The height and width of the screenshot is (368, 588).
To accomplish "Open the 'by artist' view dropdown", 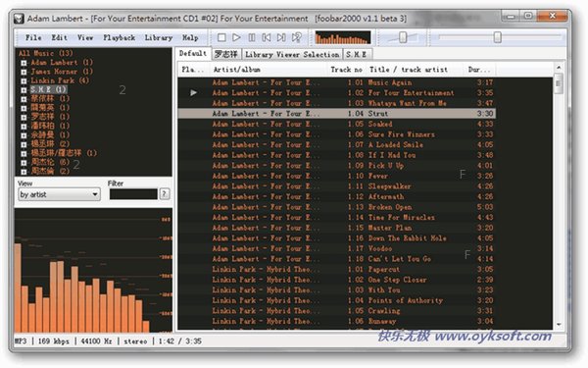I will pyautogui.click(x=59, y=194).
